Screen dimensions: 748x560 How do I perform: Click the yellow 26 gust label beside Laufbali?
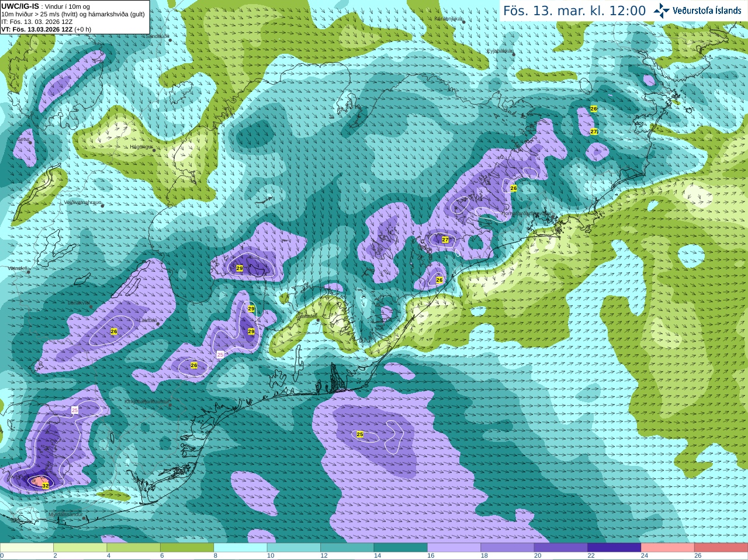114,331
